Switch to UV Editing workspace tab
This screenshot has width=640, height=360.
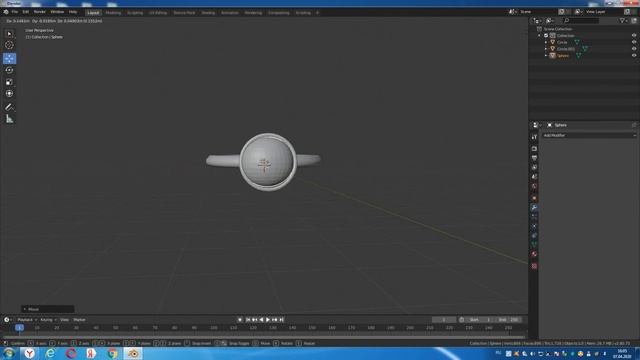[x=158, y=13]
